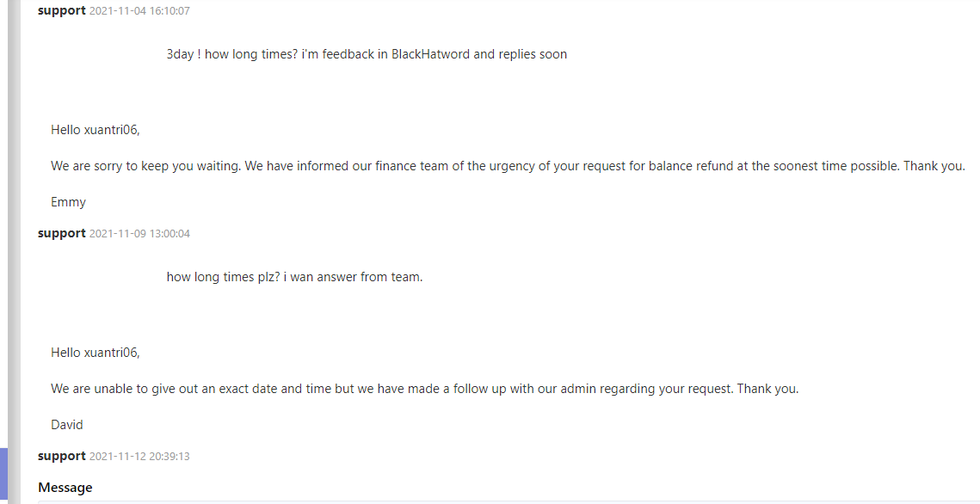Image resolution: width=980 pixels, height=504 pixels.
Task: Click the 'We are unable to give out' reply
Action: tap(424, 389)
